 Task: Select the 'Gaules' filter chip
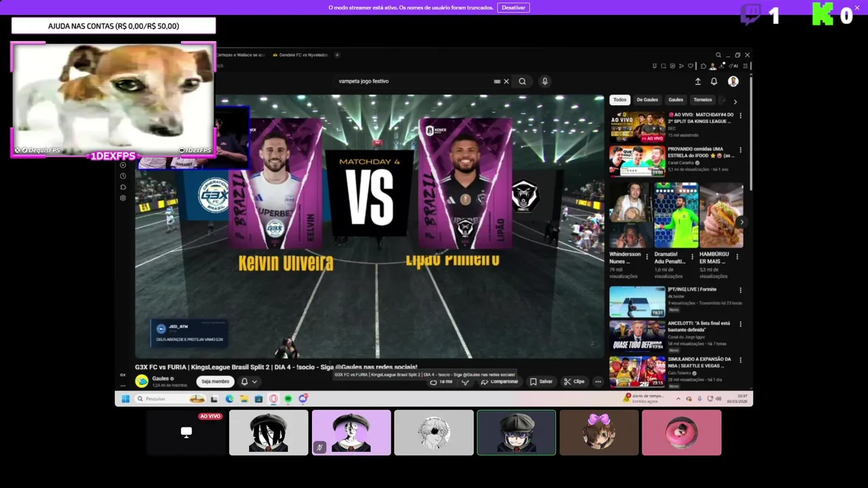[x=675, y=100]
